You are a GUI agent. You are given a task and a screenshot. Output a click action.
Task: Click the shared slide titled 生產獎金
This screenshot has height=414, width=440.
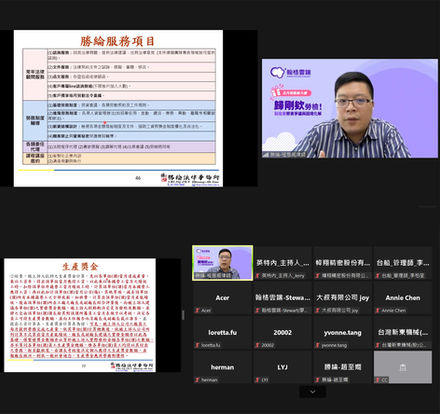tap(80, 315)
